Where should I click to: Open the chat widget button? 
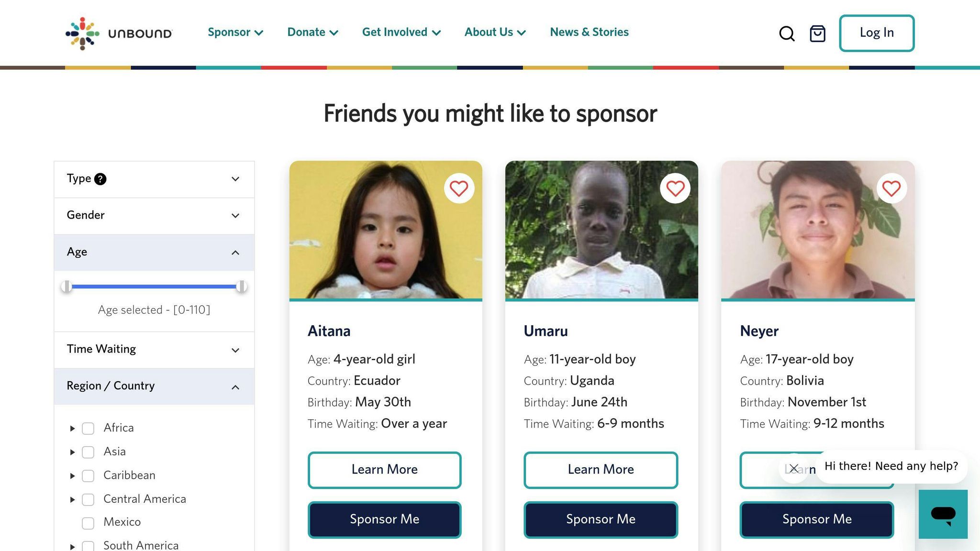click(x=943, y=514)
